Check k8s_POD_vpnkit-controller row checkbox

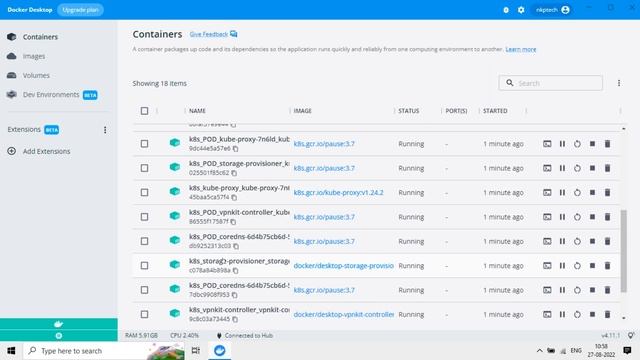coord(144,217)
